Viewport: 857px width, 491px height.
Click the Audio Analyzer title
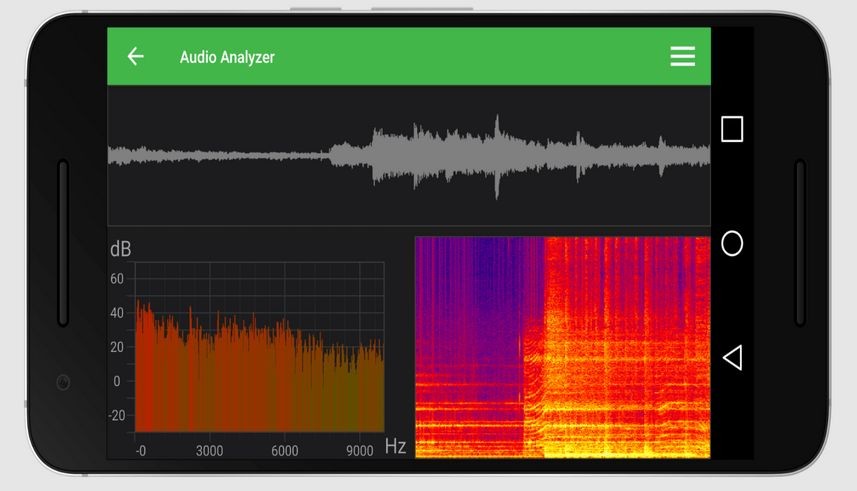(x=227, y=57)
